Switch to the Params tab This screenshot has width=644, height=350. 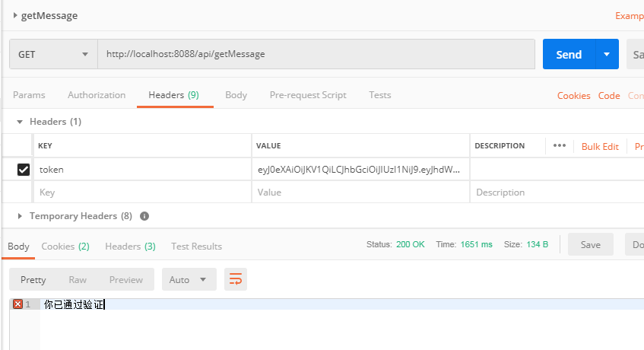29,95
